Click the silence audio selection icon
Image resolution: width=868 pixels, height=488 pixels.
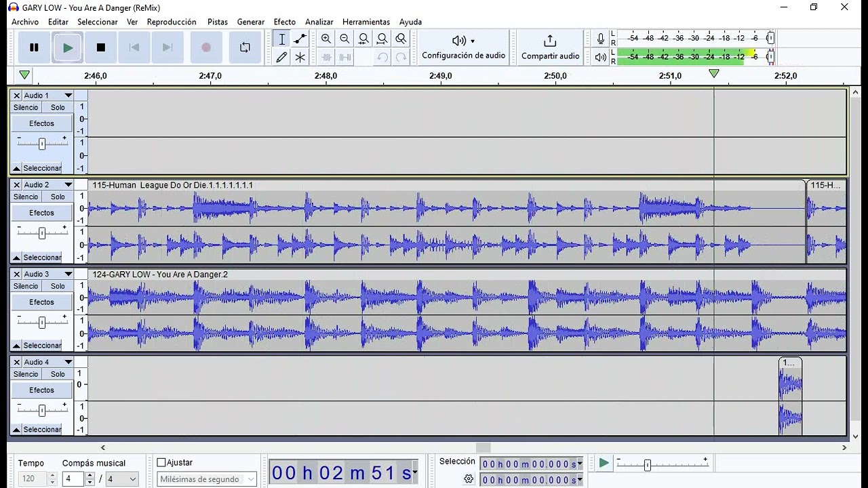coord(344,58)
